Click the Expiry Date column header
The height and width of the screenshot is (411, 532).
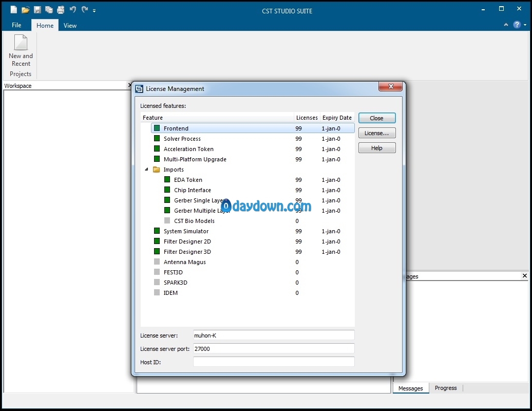[337, 118]
